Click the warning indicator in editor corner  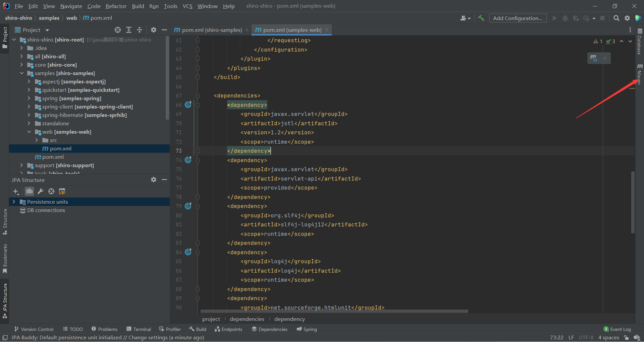click(598, 41)
